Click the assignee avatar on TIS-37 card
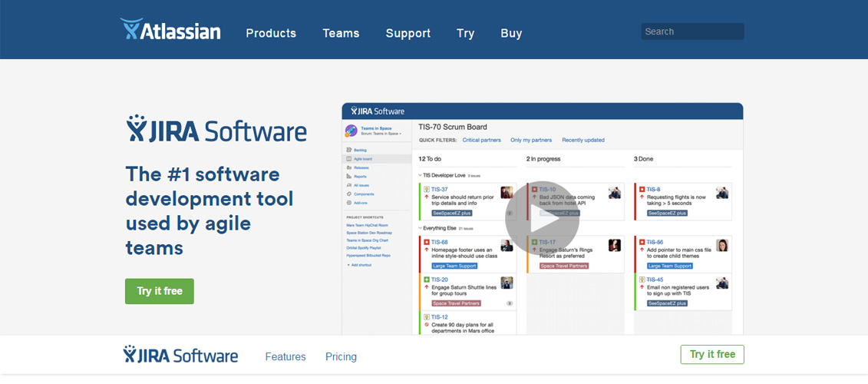Image resolution: width=868 pixels, height=384 pixels. coord(507,192)
